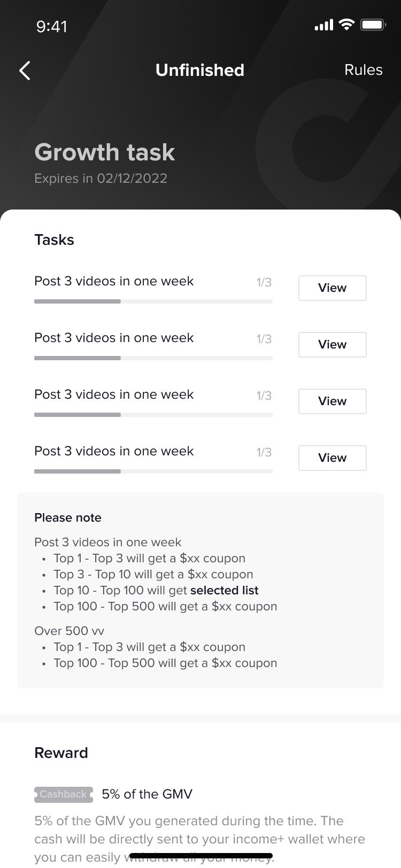Tap the 9:41 clock in status bar
This screenshot has width=401, height=868.
(52, 26)
